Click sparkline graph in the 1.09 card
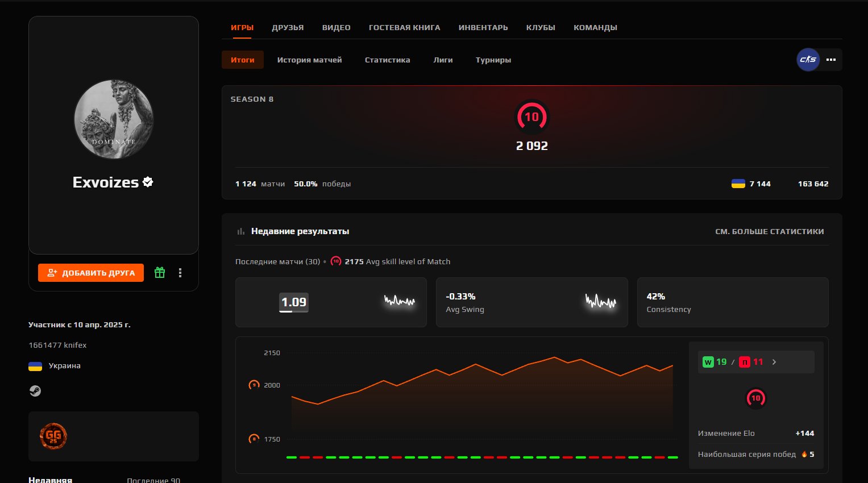Screen dimensions: 868x483 click(x=400, y=301)
